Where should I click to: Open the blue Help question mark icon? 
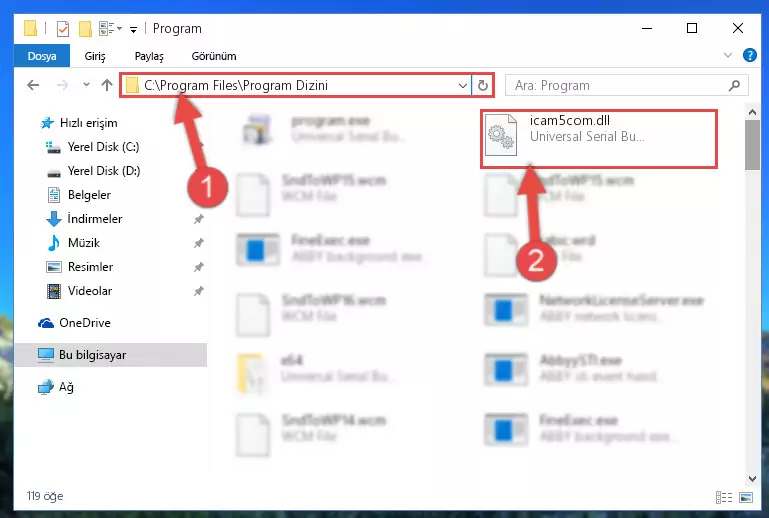[749, 55]
